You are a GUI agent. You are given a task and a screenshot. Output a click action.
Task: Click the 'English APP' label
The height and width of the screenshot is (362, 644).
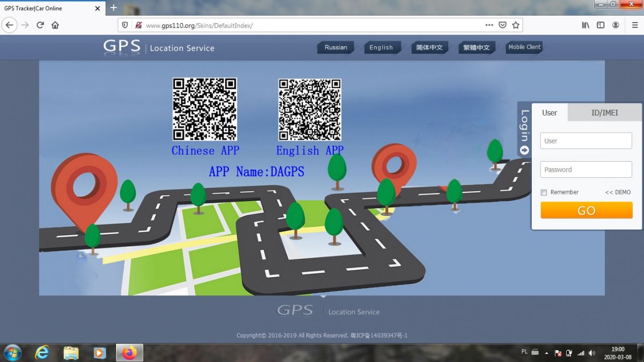310,151
